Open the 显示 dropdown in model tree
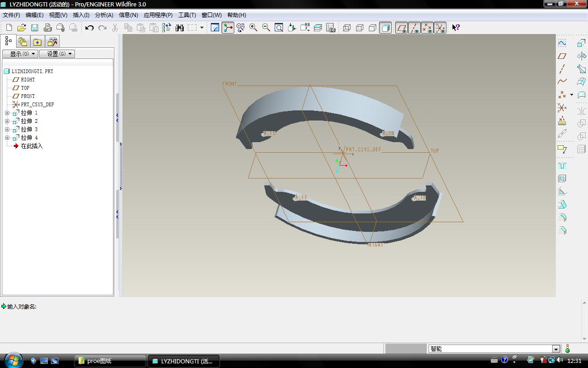The height and width of the screenshot is (368, 588). point(20,54)
